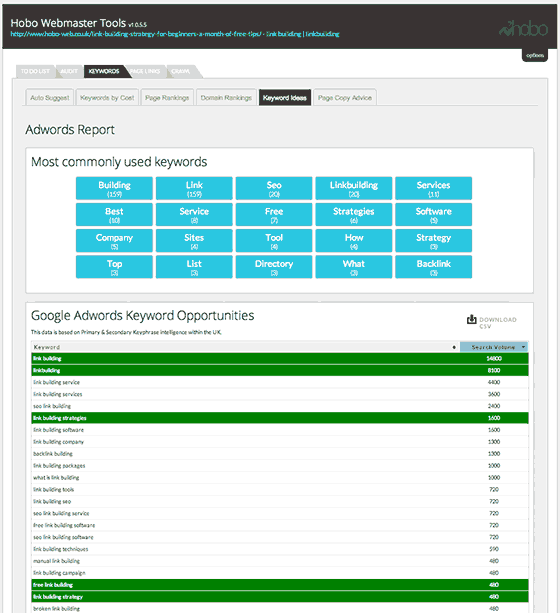Click the How keyword tile

pyautogui.click(x=354, y=240)
